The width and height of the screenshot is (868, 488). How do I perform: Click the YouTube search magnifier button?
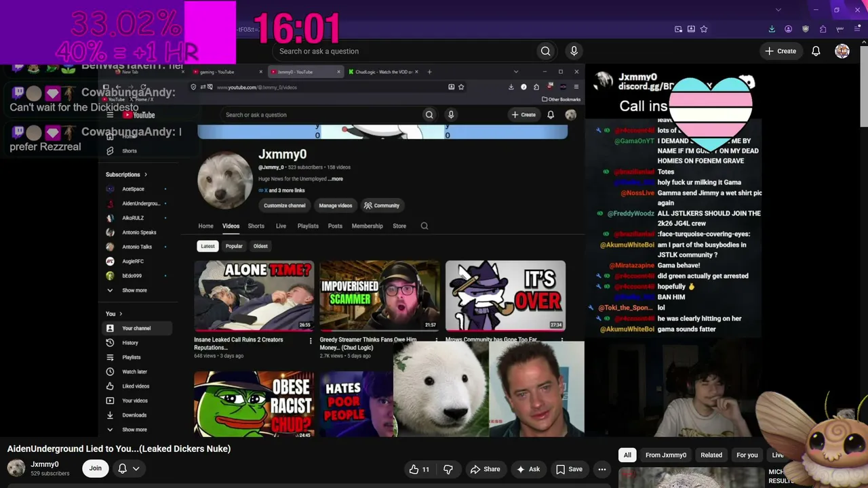click(x=545, y=52)
